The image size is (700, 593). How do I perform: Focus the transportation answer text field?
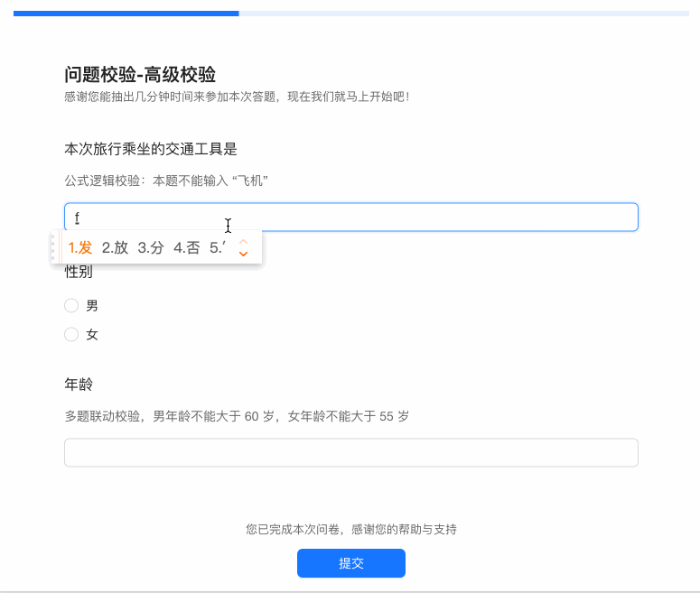pyautogui.click(x=351, y=218)
